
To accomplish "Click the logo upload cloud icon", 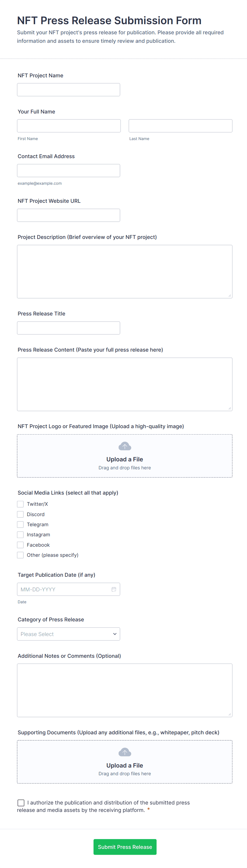I will [x=125, y=446].
